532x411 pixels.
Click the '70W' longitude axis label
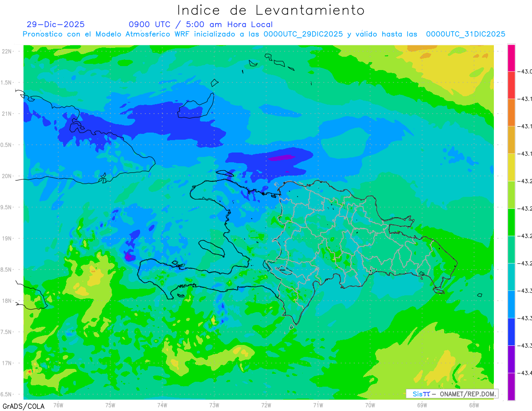pyautogui.click(x=370, y=405)
